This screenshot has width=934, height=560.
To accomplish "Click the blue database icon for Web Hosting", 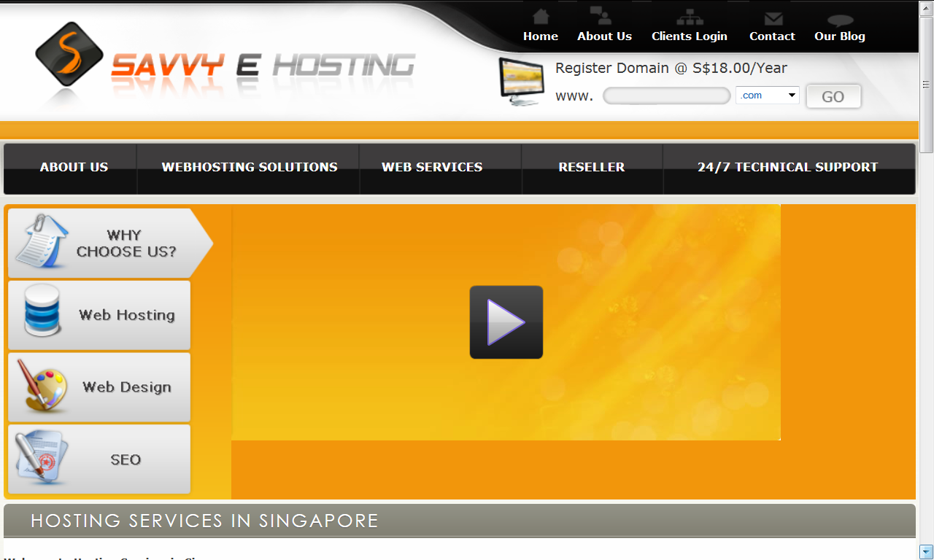I will (42, 311).
